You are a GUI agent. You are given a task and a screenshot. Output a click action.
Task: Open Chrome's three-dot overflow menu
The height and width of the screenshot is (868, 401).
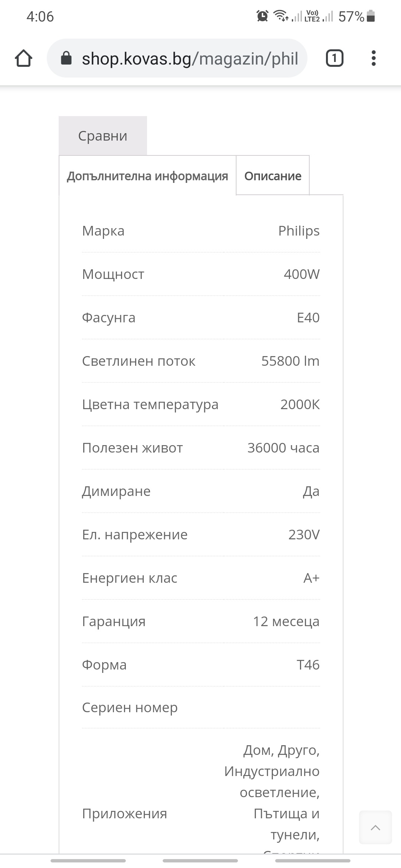374,58
